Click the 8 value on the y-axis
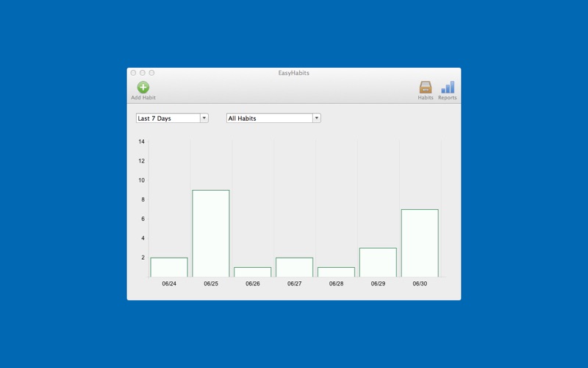Image resolution: width=588 pixels, height=368 pixels. 143,199
